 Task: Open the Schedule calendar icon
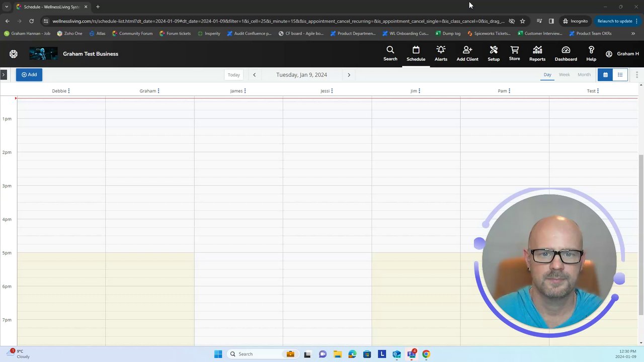tap(416, 53)
